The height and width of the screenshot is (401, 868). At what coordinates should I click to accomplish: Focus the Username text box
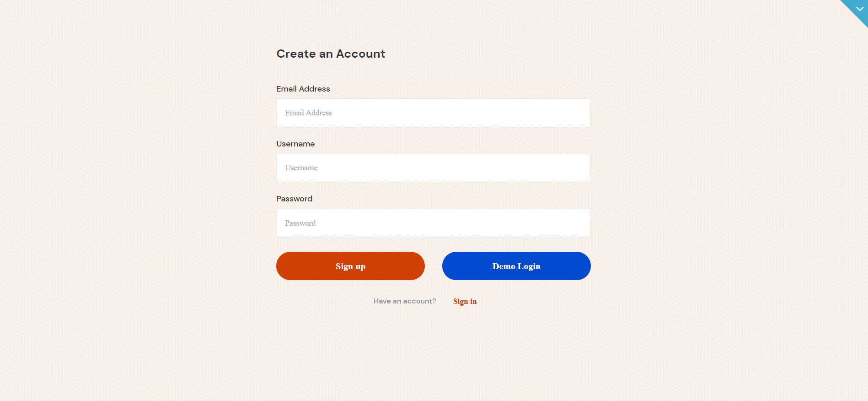click(x=433, y=168)
